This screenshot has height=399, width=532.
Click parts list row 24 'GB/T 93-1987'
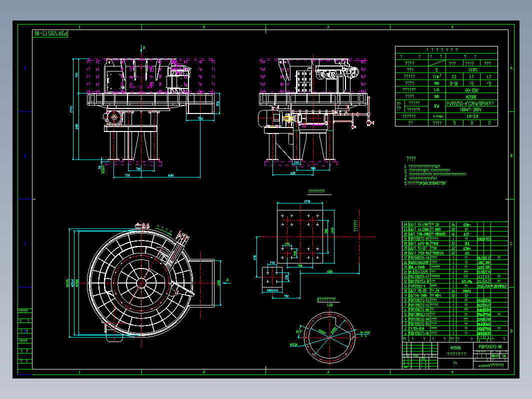(455, 224)
